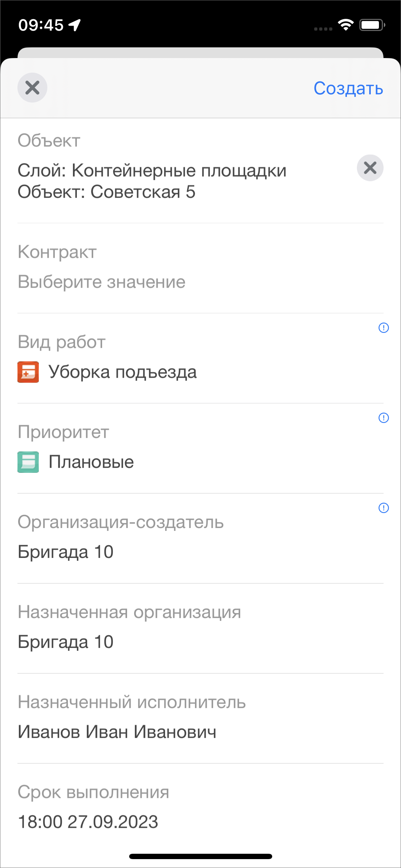Tap the Создать button
This screenshot has width=401, height=868.
[348, 88]
